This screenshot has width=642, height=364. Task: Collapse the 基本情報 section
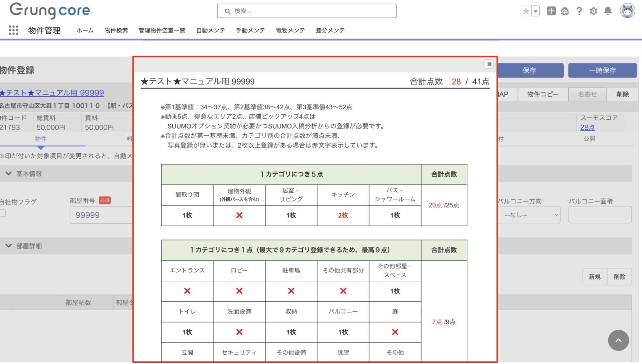[x=9, y=174]
